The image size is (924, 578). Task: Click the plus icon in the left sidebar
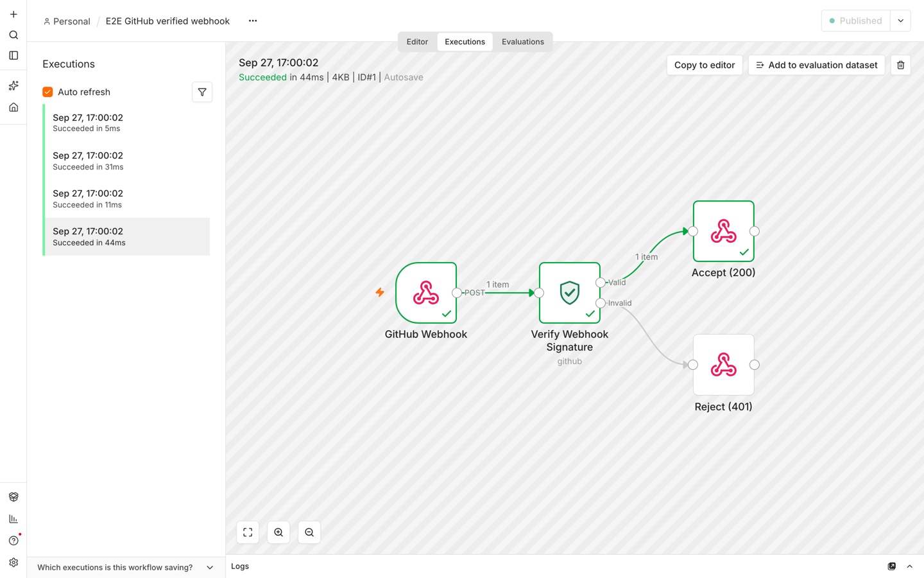point(13,14)
